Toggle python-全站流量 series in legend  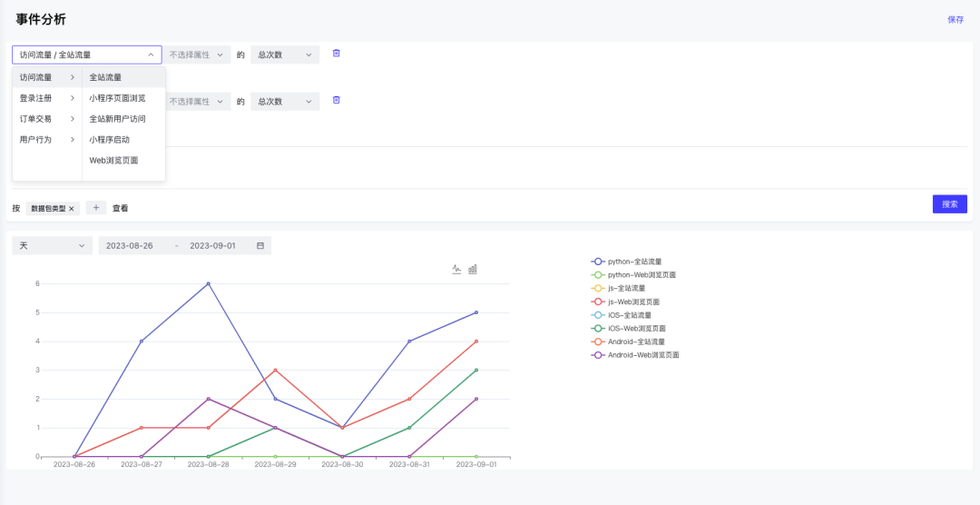(633, 262)
